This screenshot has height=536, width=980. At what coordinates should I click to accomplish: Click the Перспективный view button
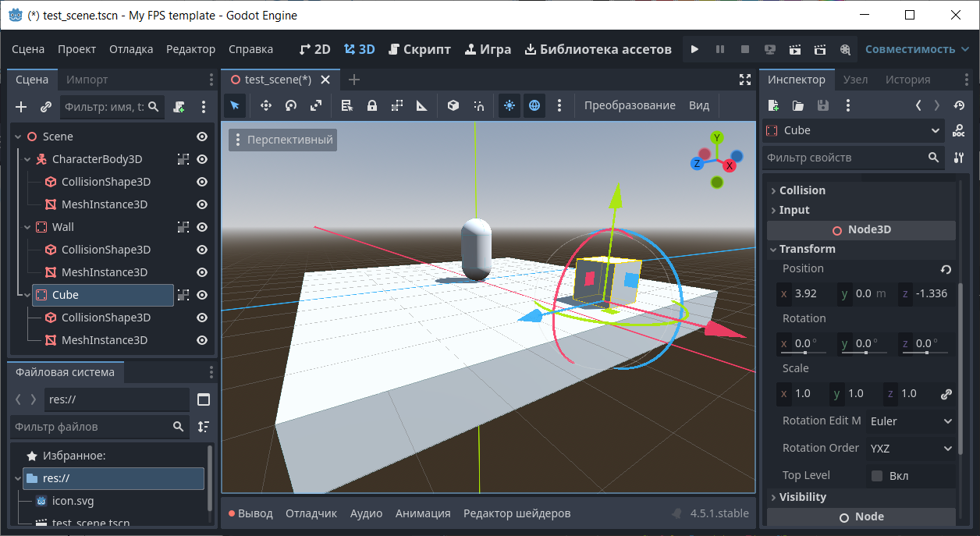[283, 140]
